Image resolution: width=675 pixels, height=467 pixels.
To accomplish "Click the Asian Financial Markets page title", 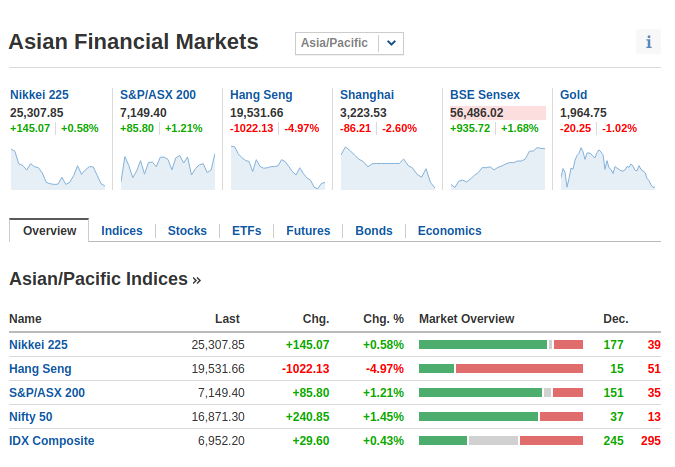I will tap(134, 42).
